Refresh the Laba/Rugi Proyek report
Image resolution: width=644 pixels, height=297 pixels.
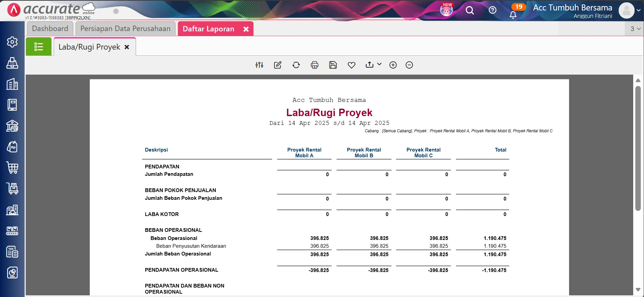click(296, 65)
